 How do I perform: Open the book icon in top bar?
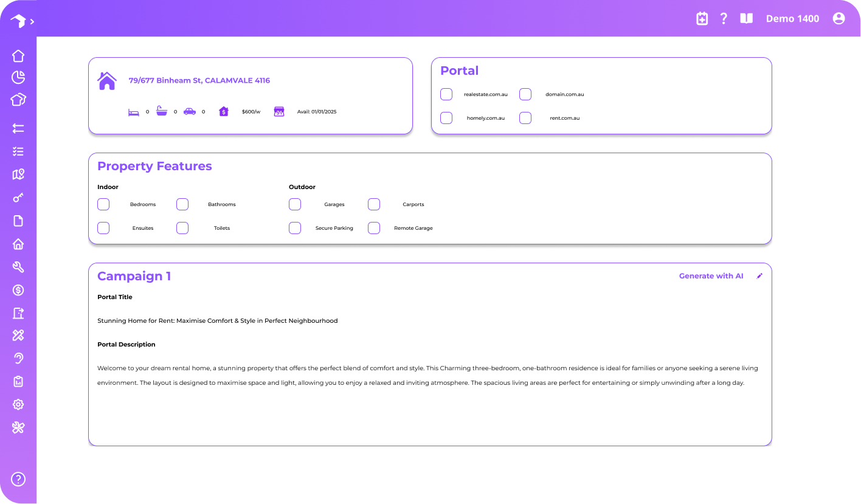pos(746,19)
